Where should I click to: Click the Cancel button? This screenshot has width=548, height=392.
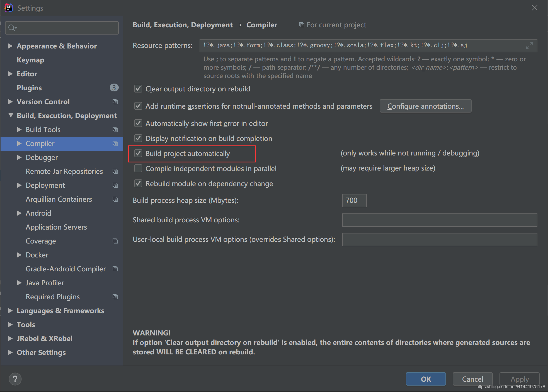[472, 379]
